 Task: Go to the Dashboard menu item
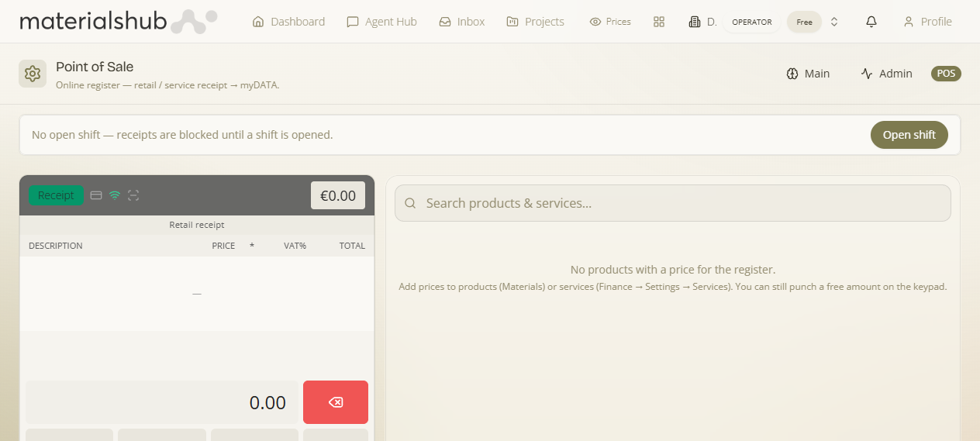(288, 22)
